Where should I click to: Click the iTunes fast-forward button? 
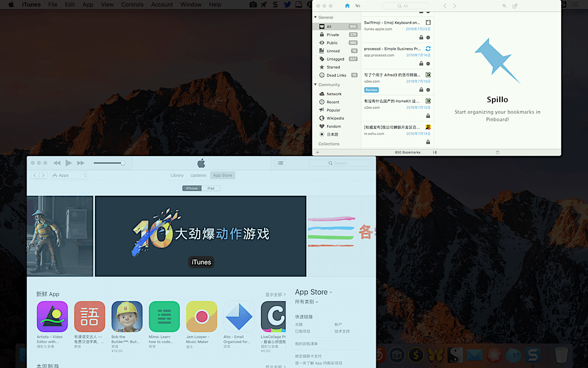tap(81, 163)
